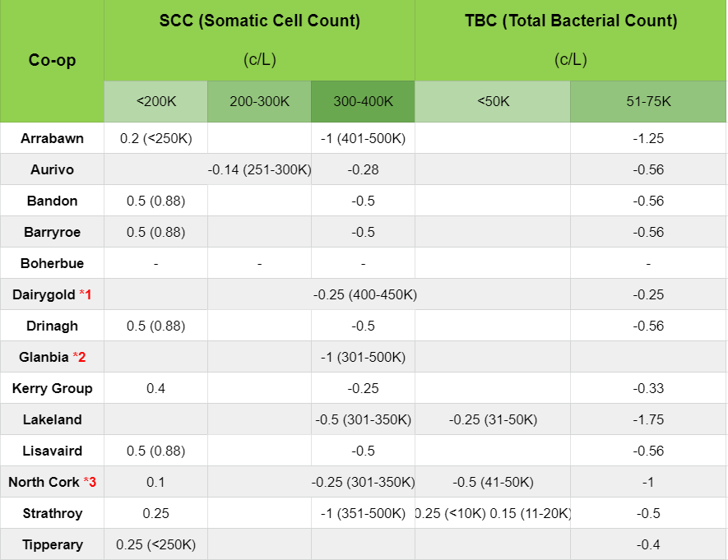
Task: Open the red *1 footnote beside Dairygold
Action: (86, 294)
